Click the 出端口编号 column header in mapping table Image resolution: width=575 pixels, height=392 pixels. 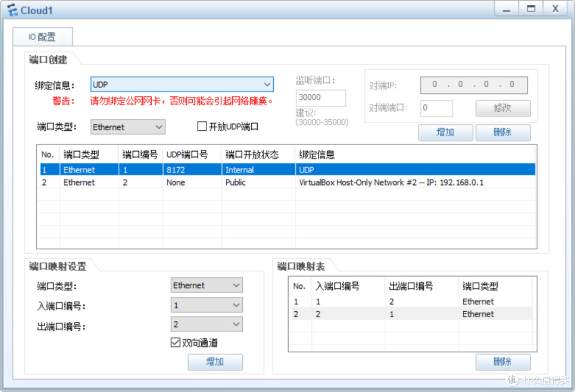tap(422, 286)
